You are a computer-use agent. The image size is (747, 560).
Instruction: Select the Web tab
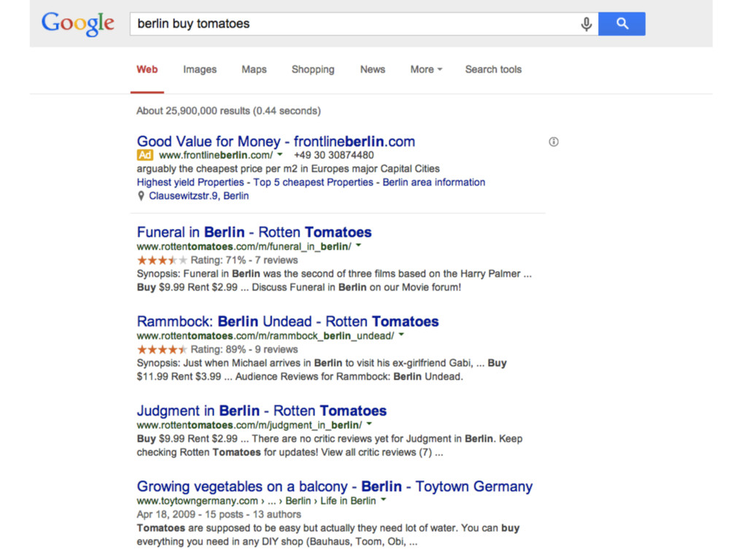pos(147,69)
